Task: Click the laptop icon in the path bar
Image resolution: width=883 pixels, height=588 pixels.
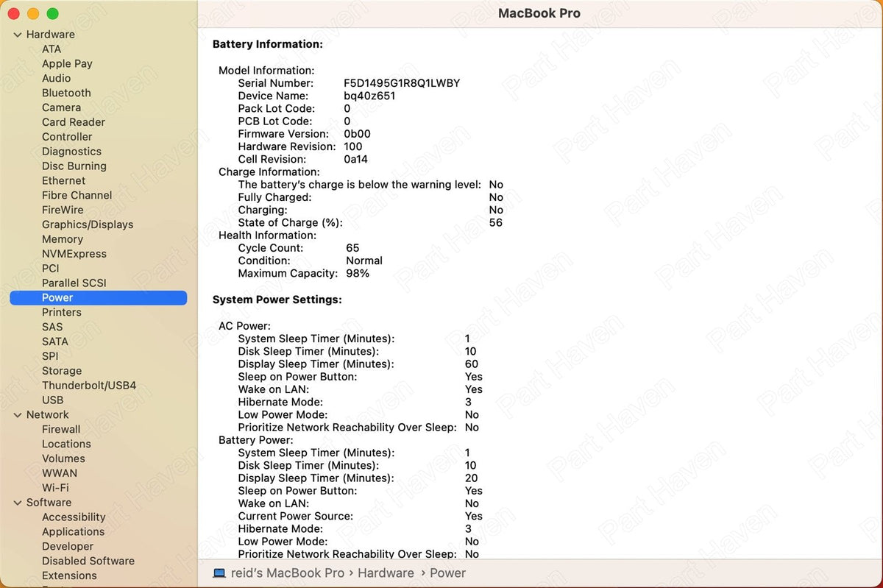Action: pos(219,573)
